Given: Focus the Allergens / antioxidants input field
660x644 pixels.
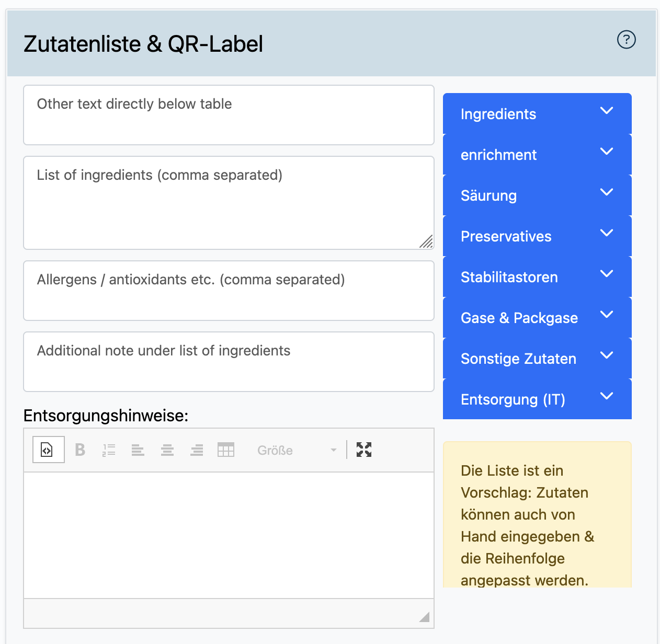Looking at the screenshot, I should point(229,291).
